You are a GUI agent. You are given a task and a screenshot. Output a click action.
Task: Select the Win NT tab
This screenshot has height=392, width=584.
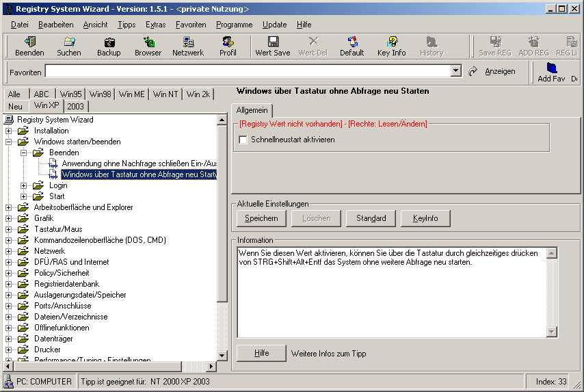click(165, 94)
